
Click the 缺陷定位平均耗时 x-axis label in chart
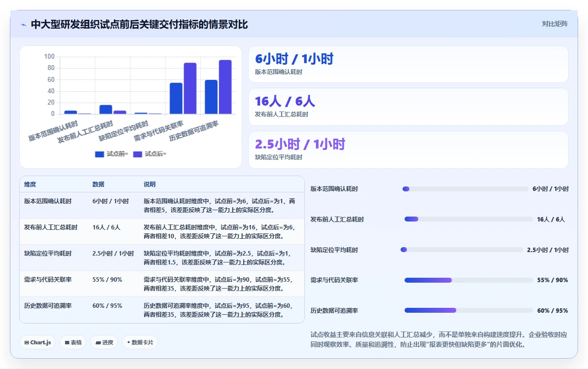pyautogui.click(x=123, y=131)
